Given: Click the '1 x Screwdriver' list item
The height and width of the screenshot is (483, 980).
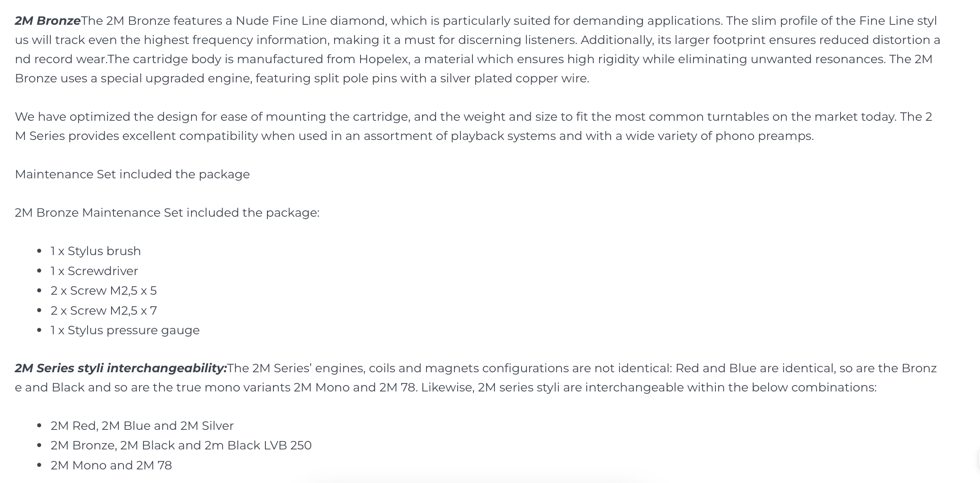Looking at the screenshot, I should 94,271.
